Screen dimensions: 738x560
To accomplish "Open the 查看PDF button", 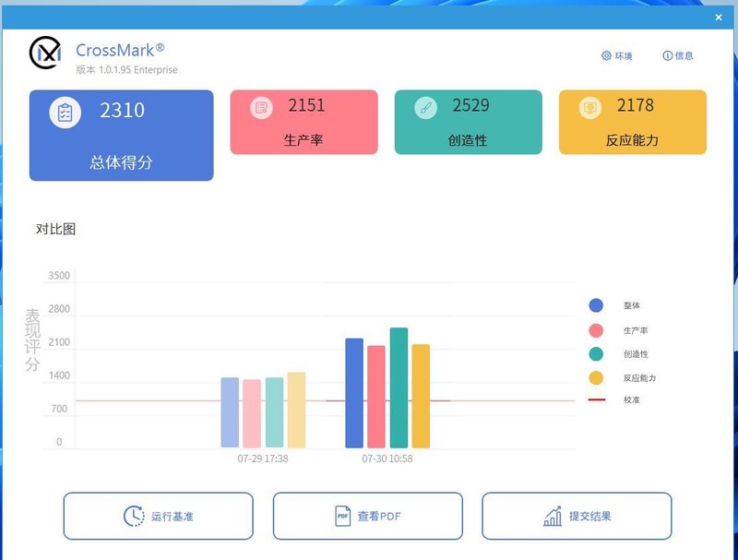I will tap(366, 516).
